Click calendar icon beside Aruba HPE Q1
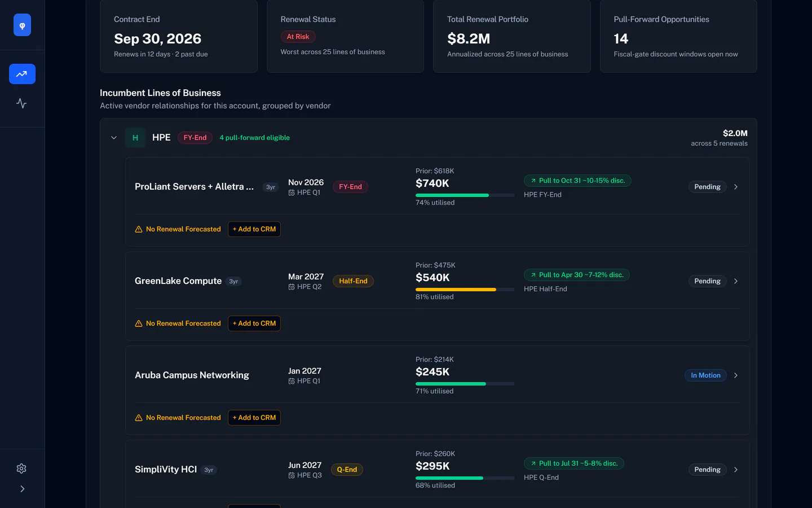Image resolution: width=812 pixels, height=508 pixels. pos(292,382)
